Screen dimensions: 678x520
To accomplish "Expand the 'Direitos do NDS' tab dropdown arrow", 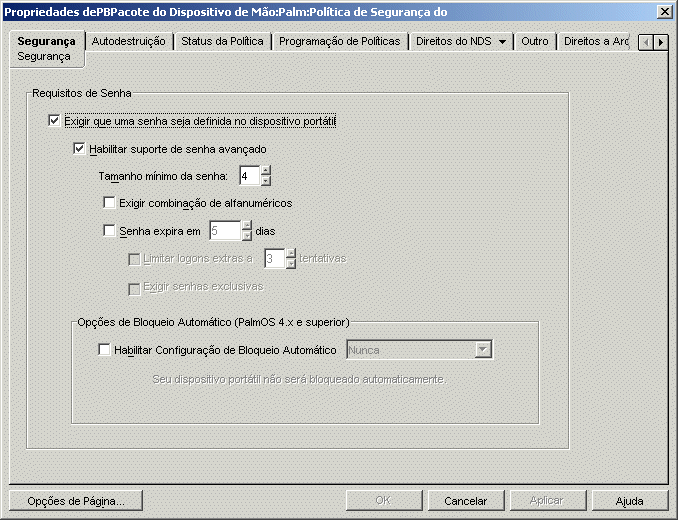I will click(502, 42).
